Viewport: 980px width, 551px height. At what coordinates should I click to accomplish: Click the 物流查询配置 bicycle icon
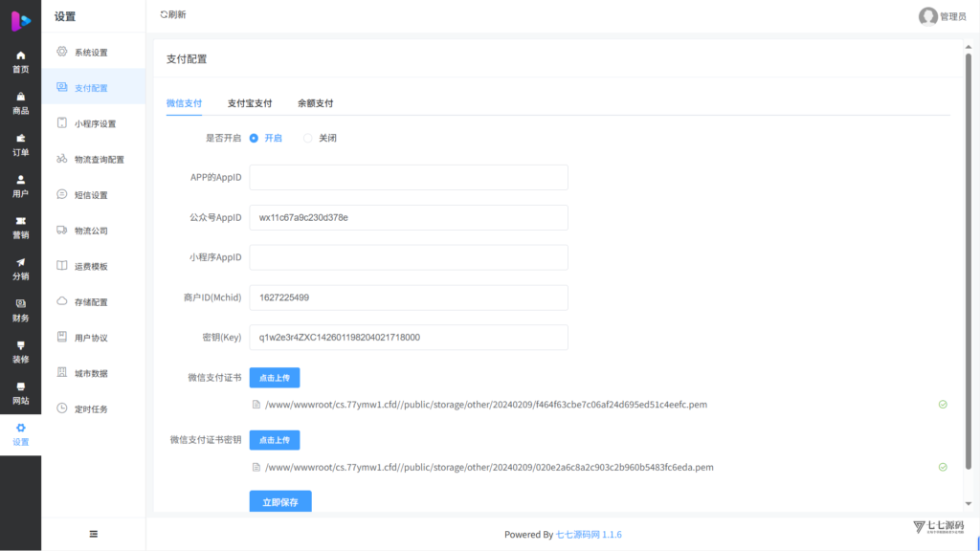(62, 159)
